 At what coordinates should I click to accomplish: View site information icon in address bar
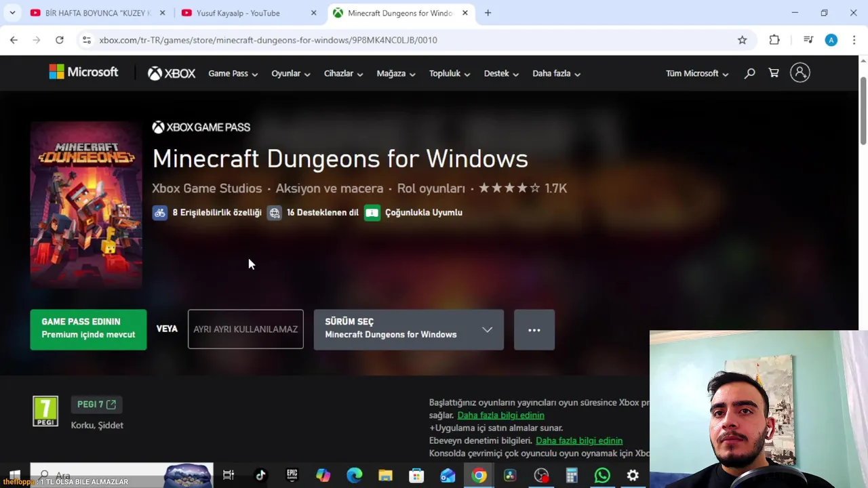(87, 40)
